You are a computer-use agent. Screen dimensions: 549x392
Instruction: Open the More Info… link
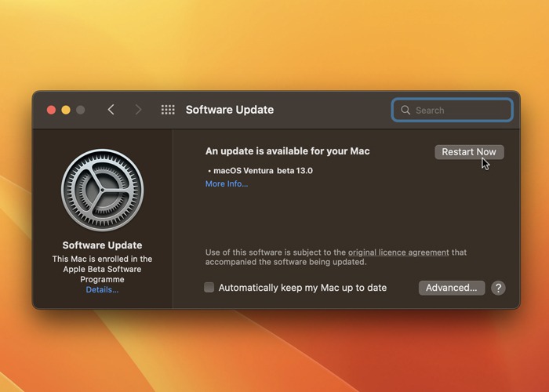pyautogui.click(x=227, y=183)
